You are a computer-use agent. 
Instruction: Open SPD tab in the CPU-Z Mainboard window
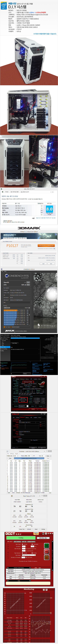31,418
